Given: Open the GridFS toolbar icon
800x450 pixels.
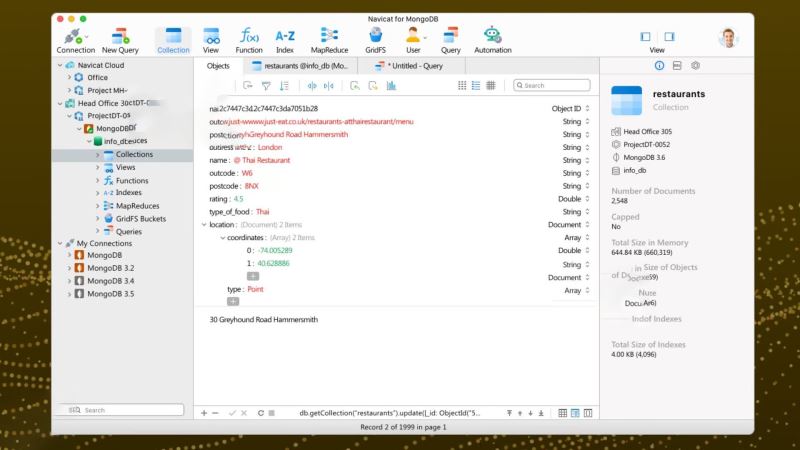Looking at the screenshot, I should click(376, 40).
